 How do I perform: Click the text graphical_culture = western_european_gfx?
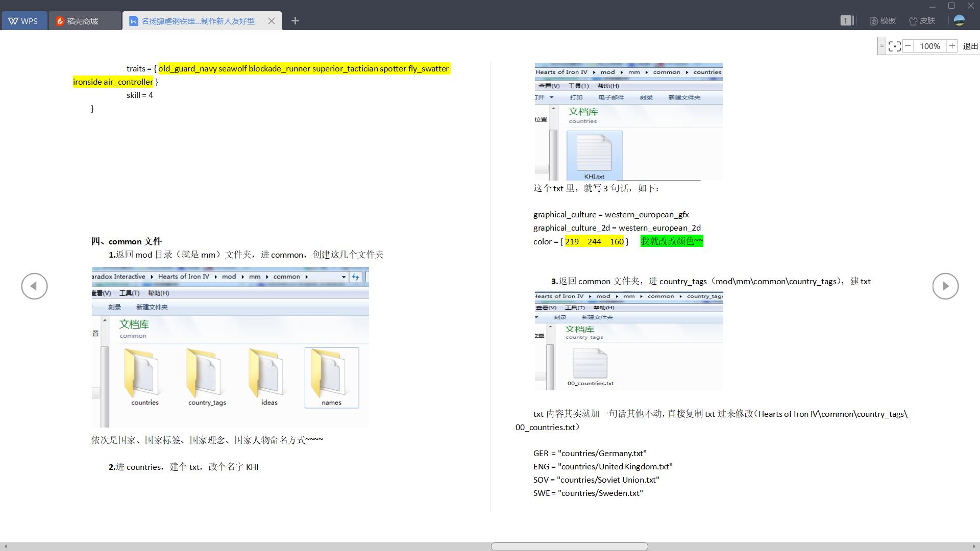click(611, 215)
